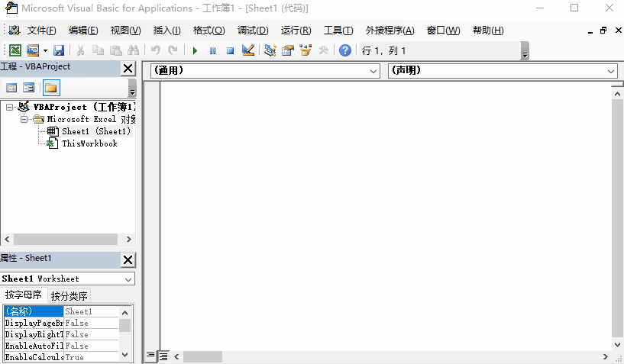Open Properties Window toolbar icon
The height and width of the screenshot is (364, 624).
pos(288,50)
